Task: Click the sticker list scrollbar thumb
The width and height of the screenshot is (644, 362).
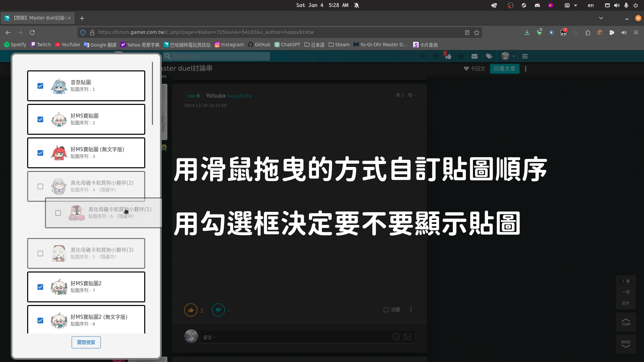Action: (x=152, y=94)
